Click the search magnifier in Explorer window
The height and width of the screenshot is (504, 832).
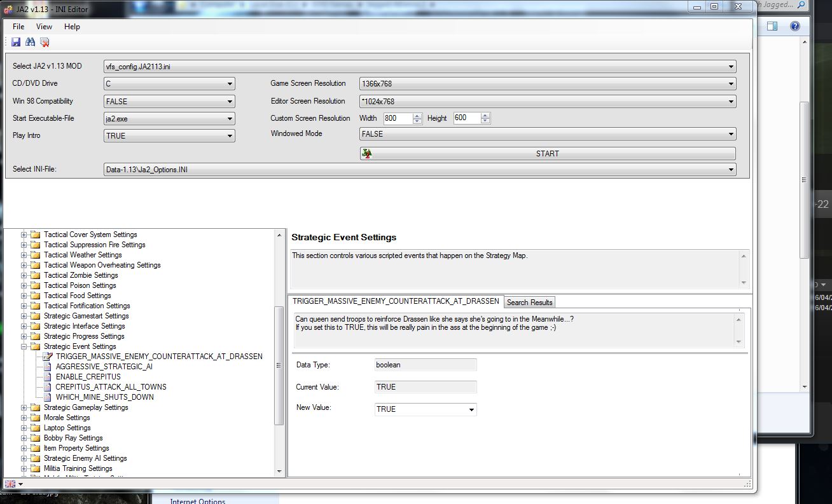click(803, 6)
